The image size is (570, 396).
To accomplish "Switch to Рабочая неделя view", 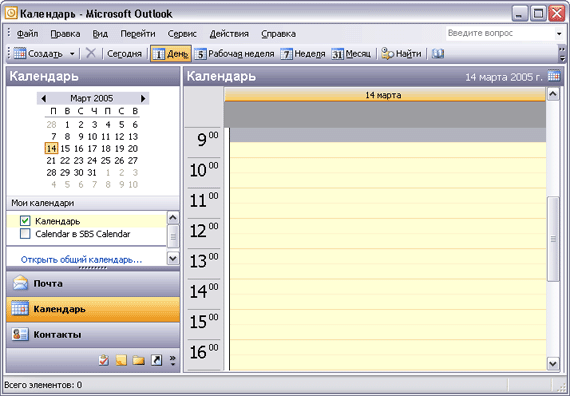I will [x=234, y=54].
